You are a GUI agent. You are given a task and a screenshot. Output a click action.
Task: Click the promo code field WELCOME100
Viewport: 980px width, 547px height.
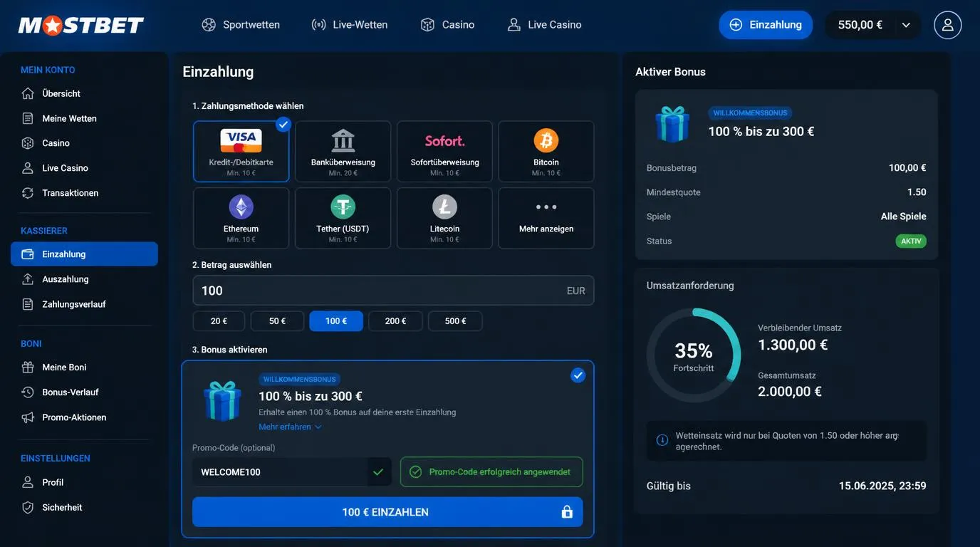tap(292, 472)
